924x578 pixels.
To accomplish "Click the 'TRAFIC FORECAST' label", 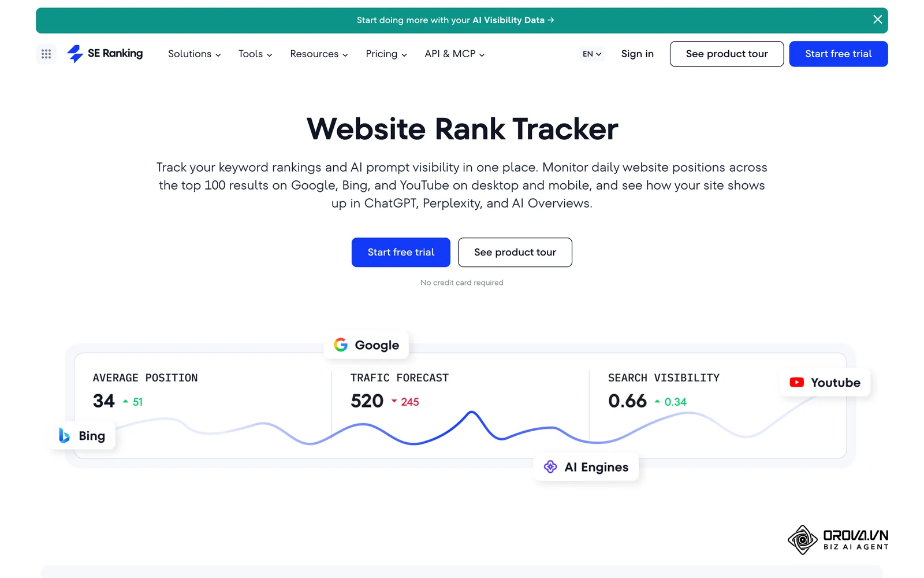I will tap(399, 377).
